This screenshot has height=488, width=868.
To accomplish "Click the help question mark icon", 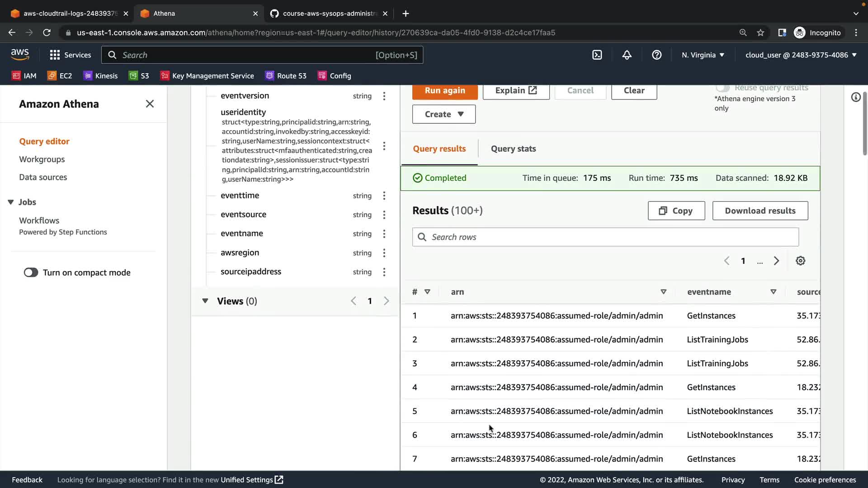I will click(656, 55).
